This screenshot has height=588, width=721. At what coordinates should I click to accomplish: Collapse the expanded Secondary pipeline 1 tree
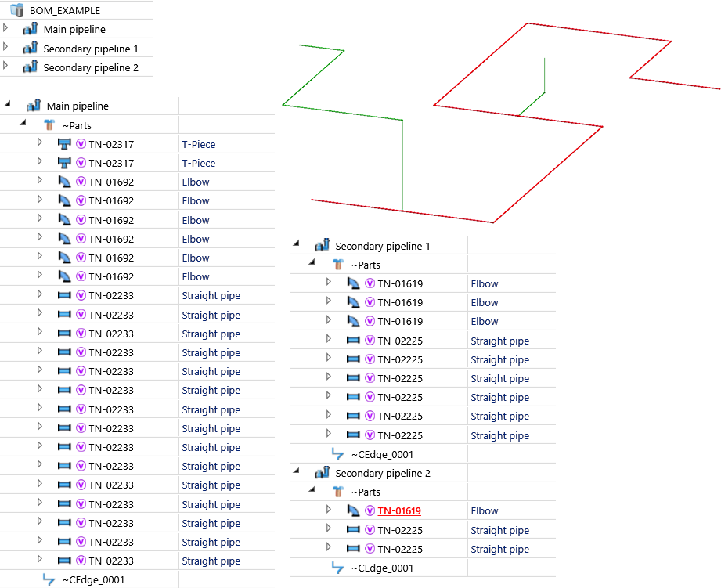pos(296,243)
